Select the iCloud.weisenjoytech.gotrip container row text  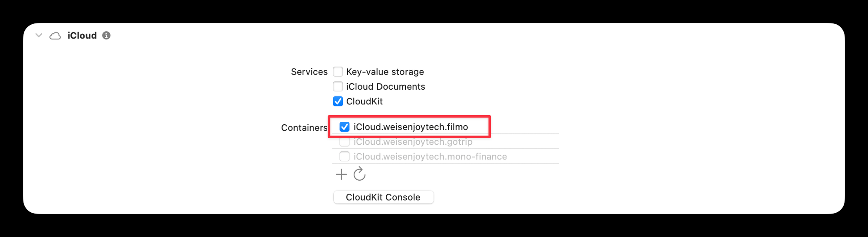coord(413,142)
